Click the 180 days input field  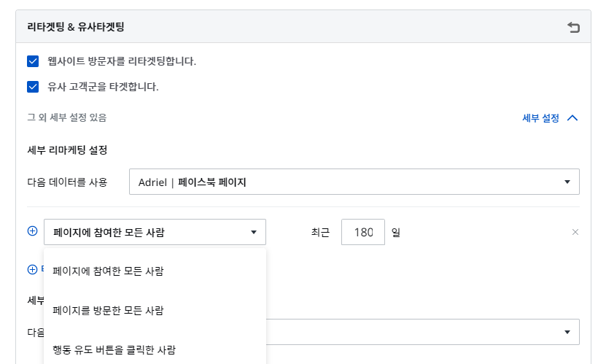click(362, 233)
